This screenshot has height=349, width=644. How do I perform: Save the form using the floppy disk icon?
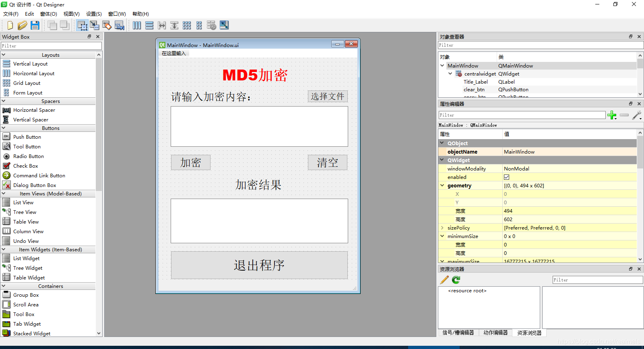click(x=35, y=25)
